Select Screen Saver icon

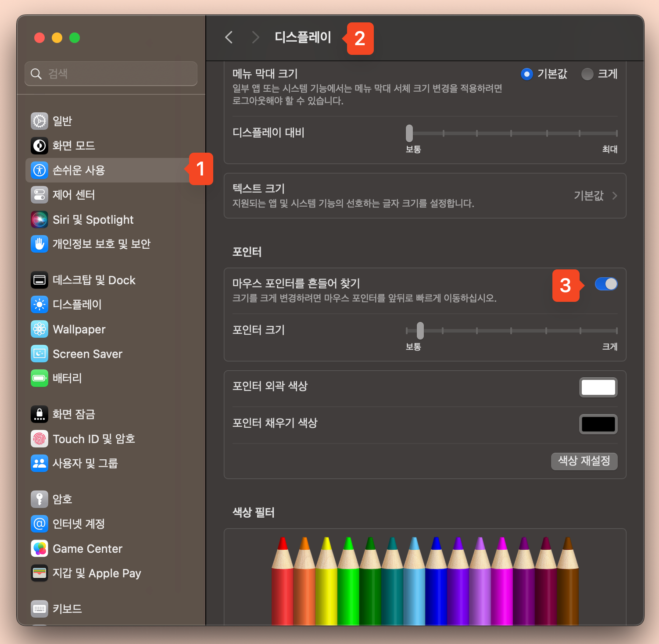coord(39,354)
